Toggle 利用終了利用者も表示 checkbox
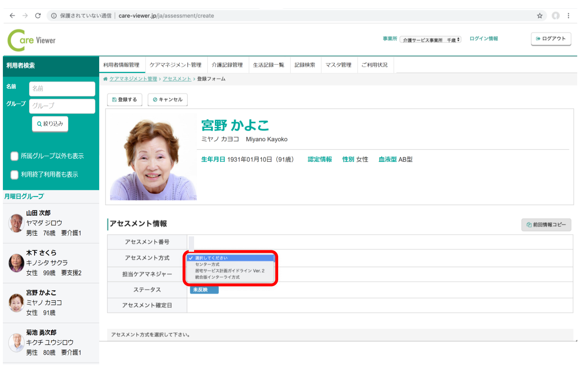The height and width of the screenshot is (382, 588). click(14, 175)
